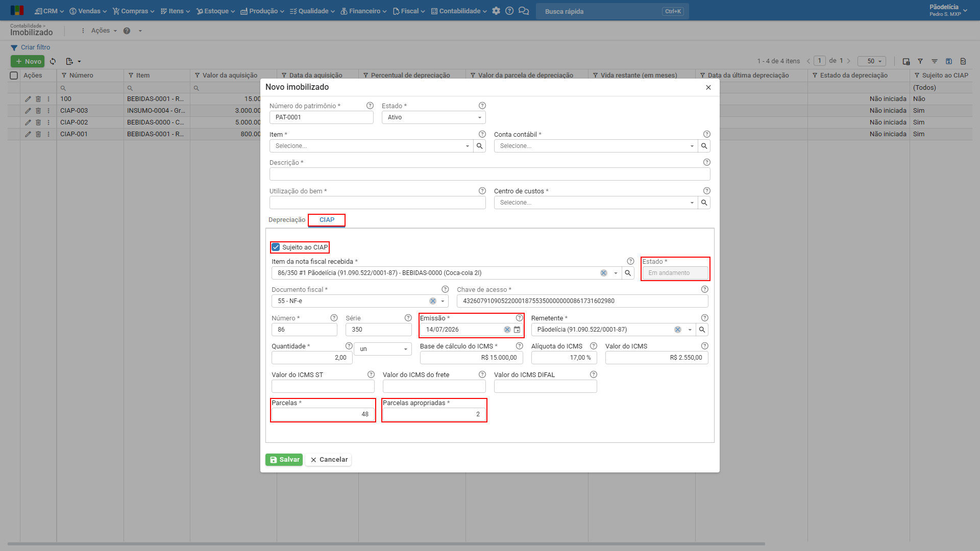Switch to the Depreciação tab
980x551 pixels.
pyautogui.click(x=287, y=220)
